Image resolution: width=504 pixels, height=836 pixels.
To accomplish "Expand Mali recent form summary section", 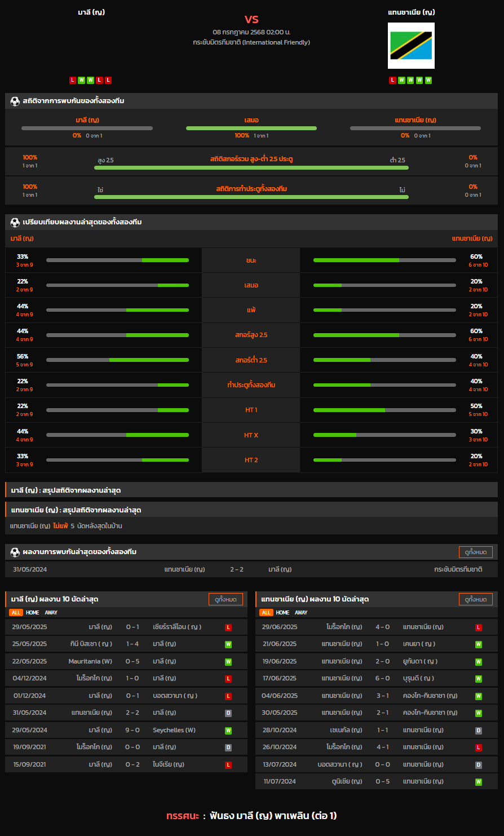I will (x=251, y=490).
